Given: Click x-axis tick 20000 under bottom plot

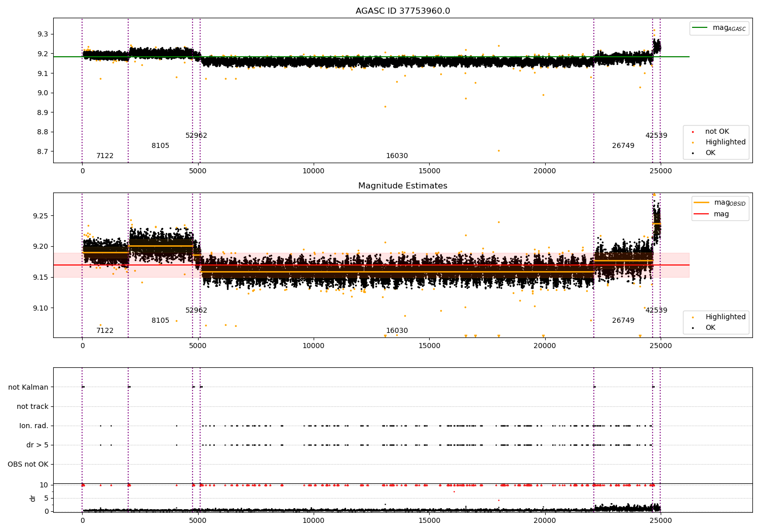Looking at the screenshot, I should click(x=545, y=520).
